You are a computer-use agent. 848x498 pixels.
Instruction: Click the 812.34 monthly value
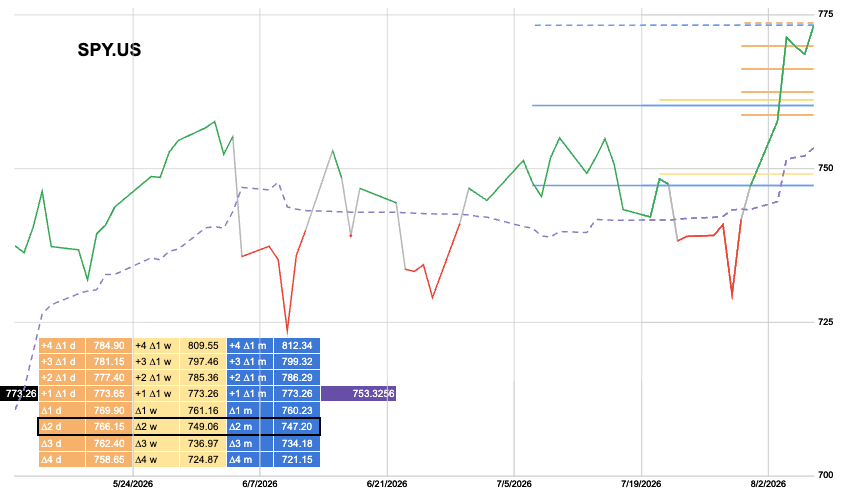coord(297,346)
